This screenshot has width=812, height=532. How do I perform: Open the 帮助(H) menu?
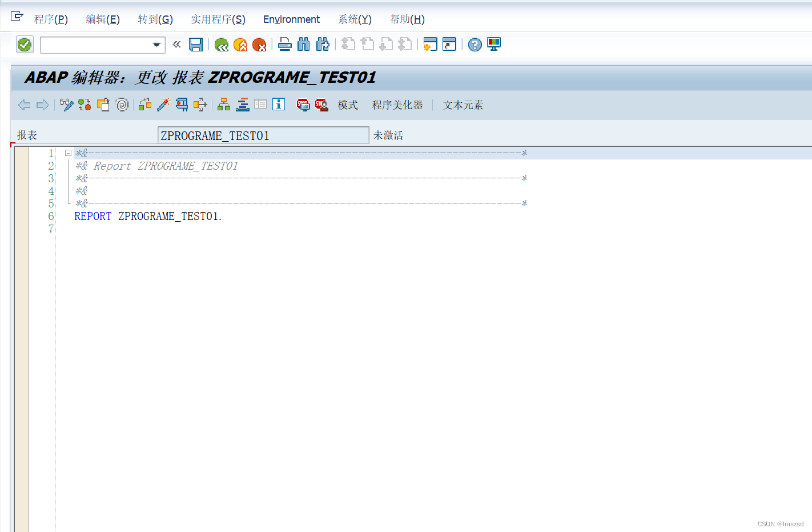407,19
